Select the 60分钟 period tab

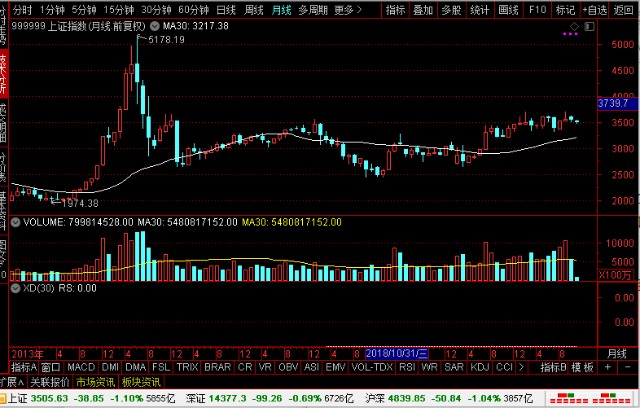[193, 10]
